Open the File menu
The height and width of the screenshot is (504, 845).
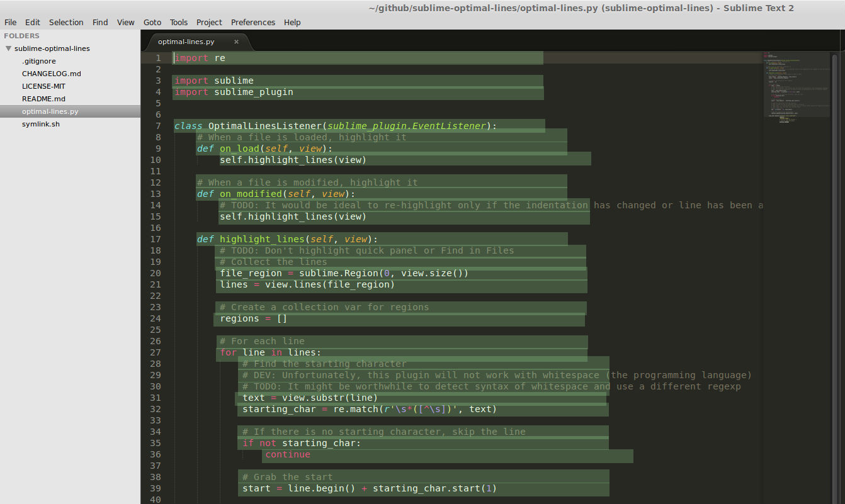[x=10, y=22]
